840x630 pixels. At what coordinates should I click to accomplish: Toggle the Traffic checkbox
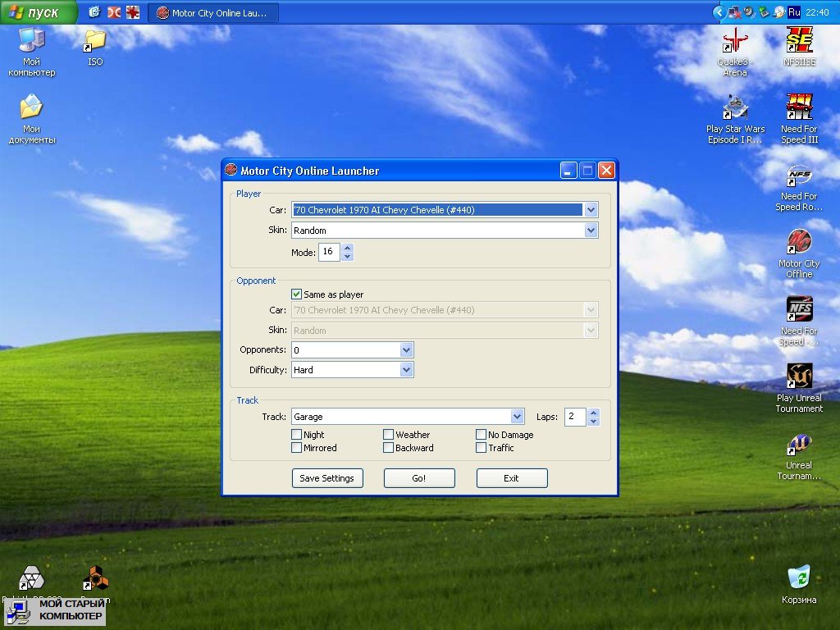click(482, 448)
